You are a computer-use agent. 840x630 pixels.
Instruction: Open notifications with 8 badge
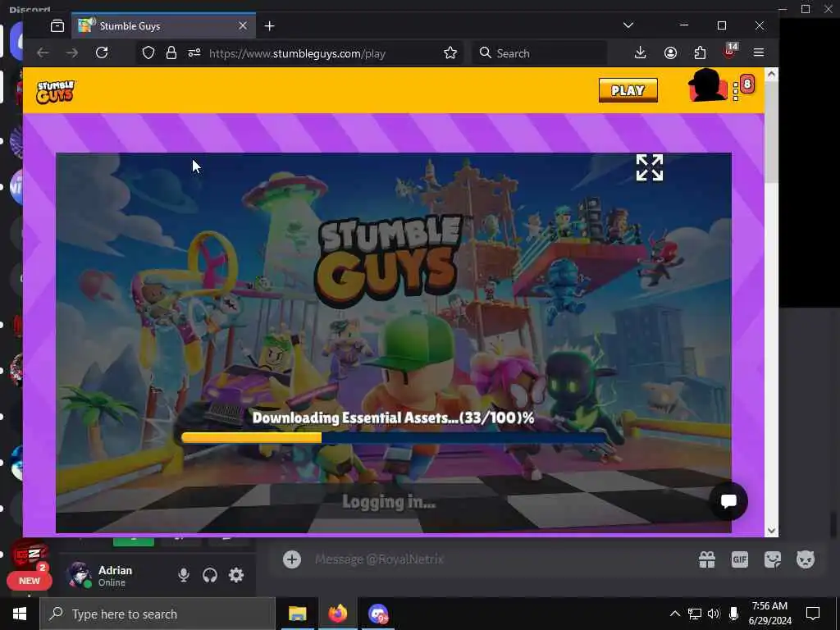[746, 84]
